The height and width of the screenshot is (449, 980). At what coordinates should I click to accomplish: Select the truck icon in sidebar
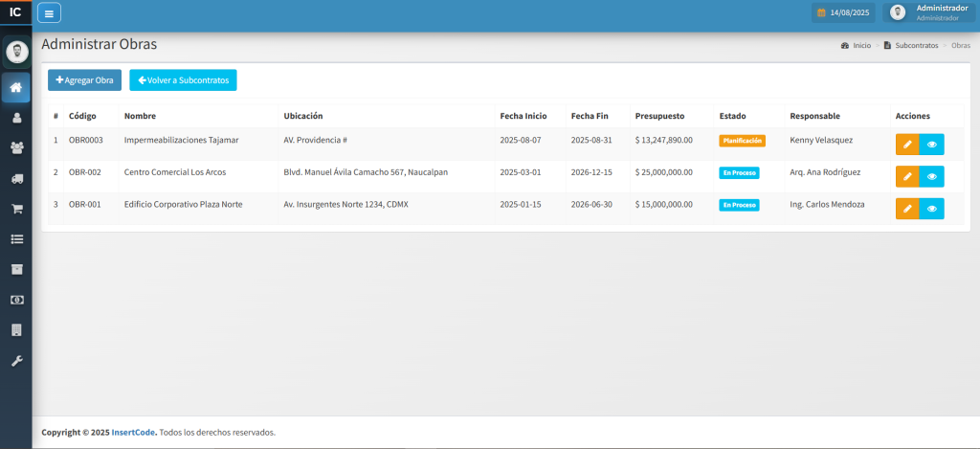[16, 178]
